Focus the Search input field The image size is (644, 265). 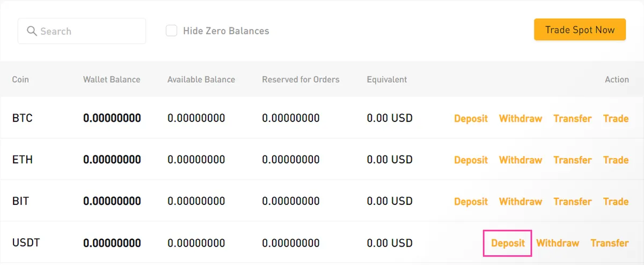point(82,31)
